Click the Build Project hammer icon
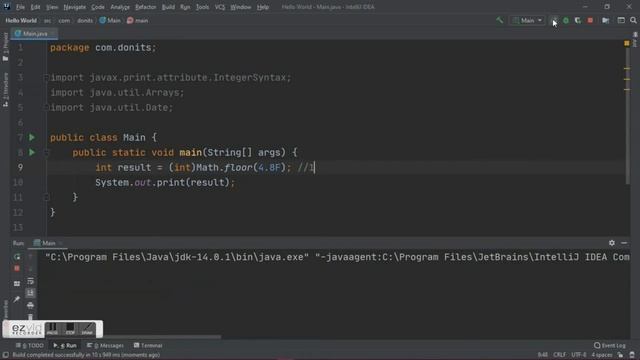 [x=500, y=20]
